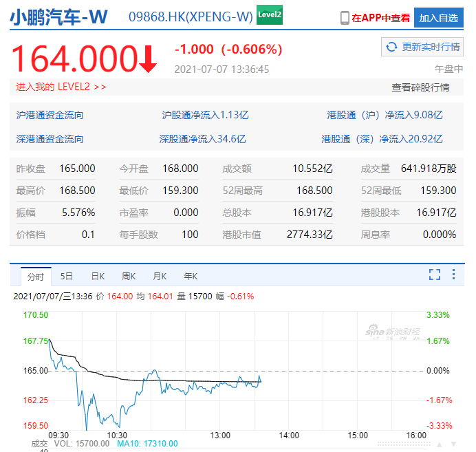476x452 pixels.
Task: Click the green Level2 badge icon
Action: point(269,14)
